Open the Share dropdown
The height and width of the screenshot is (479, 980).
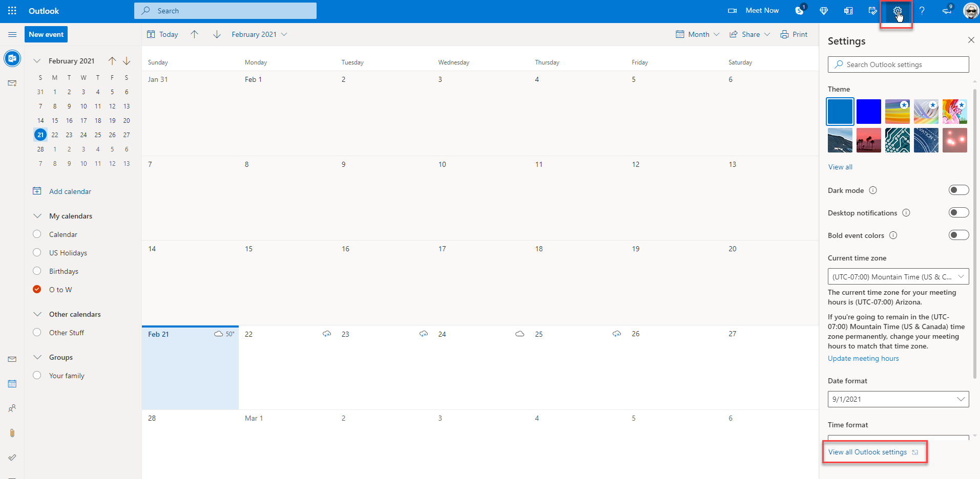click(749, 34)
